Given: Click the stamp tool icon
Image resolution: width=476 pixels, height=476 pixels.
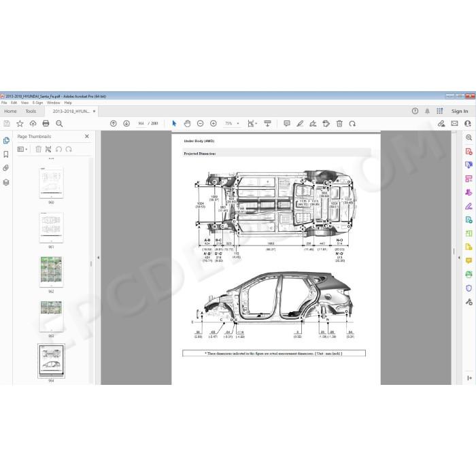Looking at the screenshot, I should pyautogui.click(x=326, y=124).
